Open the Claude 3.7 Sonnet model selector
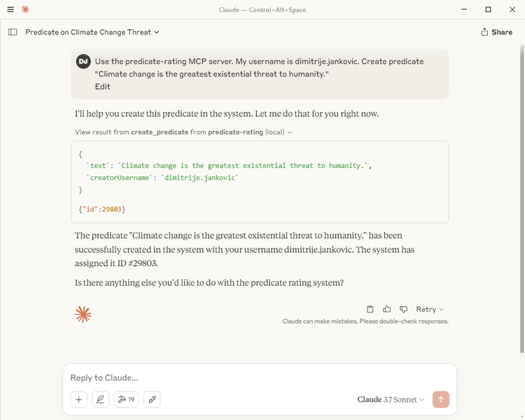This screenshot has width=525, height=420. [x=391, y=400]
